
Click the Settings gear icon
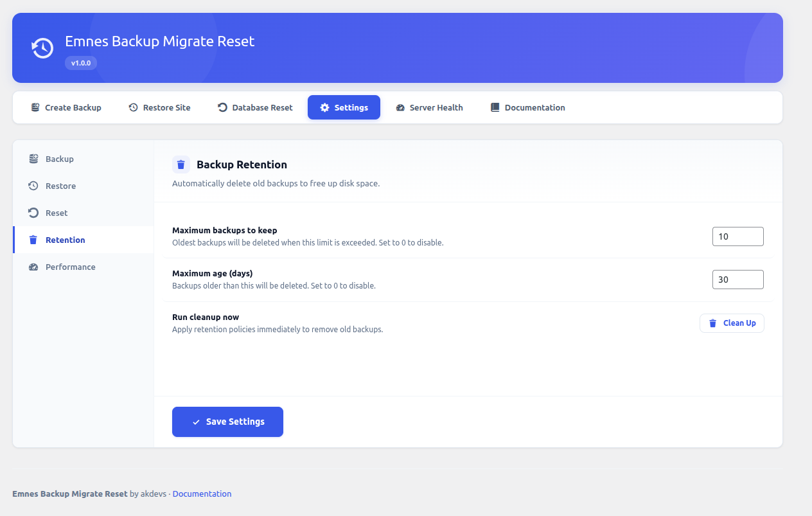tap(324, 107)
